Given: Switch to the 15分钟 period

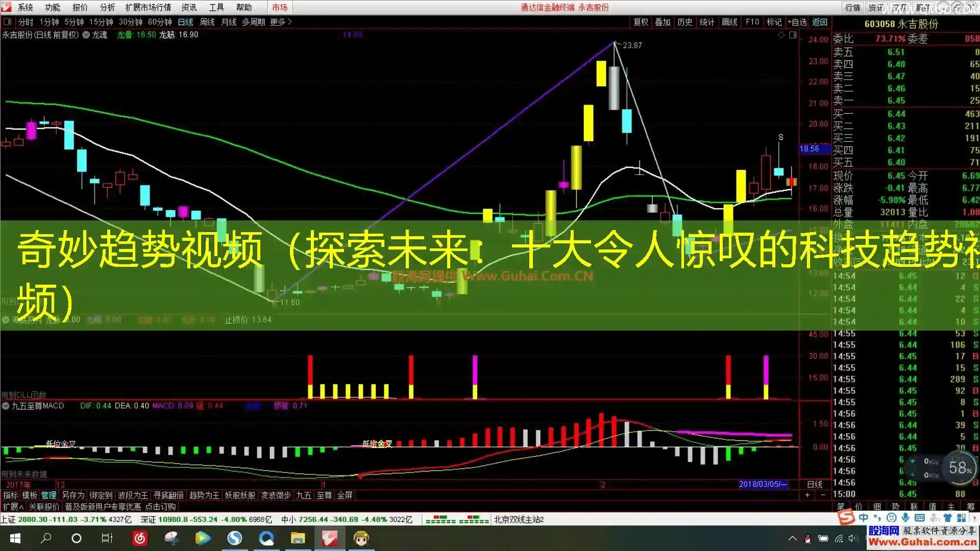Looking at the screenshot, I should click(x=101, y=22).
